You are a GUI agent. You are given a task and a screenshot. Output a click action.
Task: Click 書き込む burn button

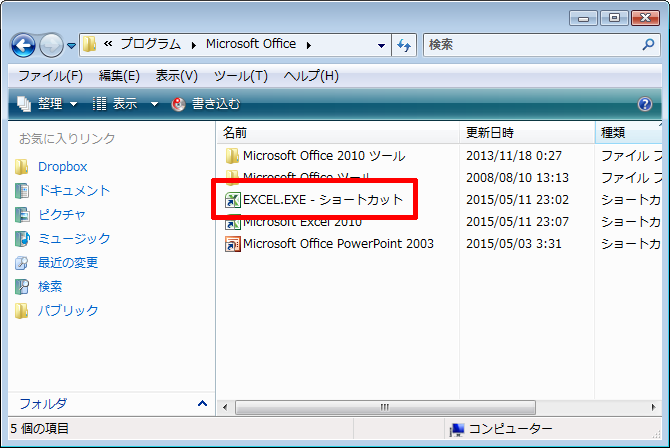coord(206,104)
